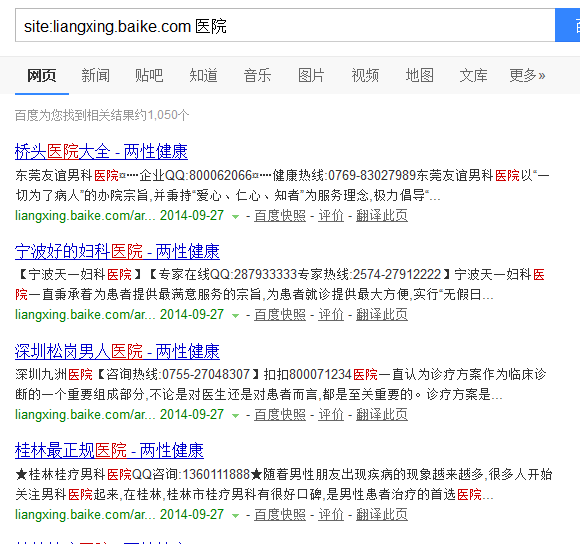Open 百度快照 for 桂林最正规医院 result

[x=280, y=514]
